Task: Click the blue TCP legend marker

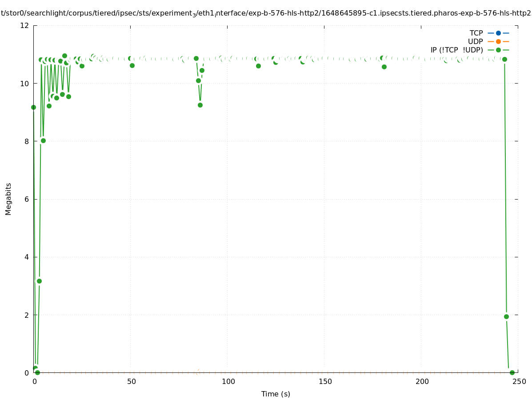Action: pos(498,33)
